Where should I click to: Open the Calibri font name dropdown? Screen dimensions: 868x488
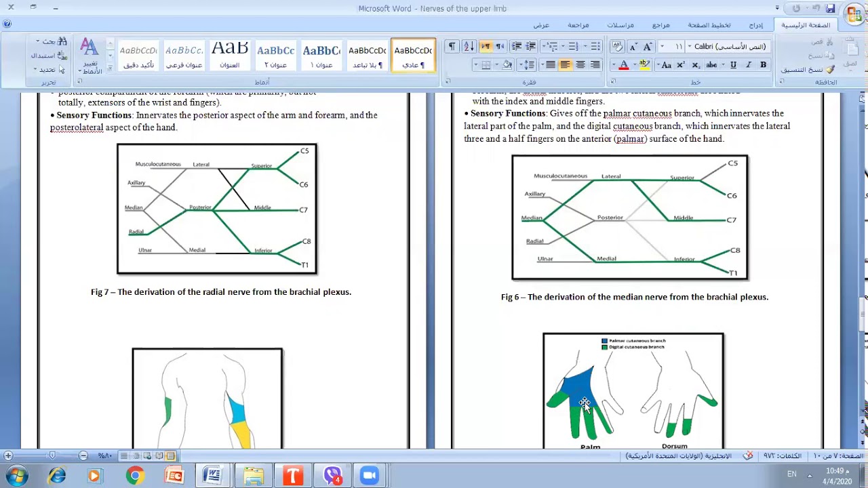689,47
